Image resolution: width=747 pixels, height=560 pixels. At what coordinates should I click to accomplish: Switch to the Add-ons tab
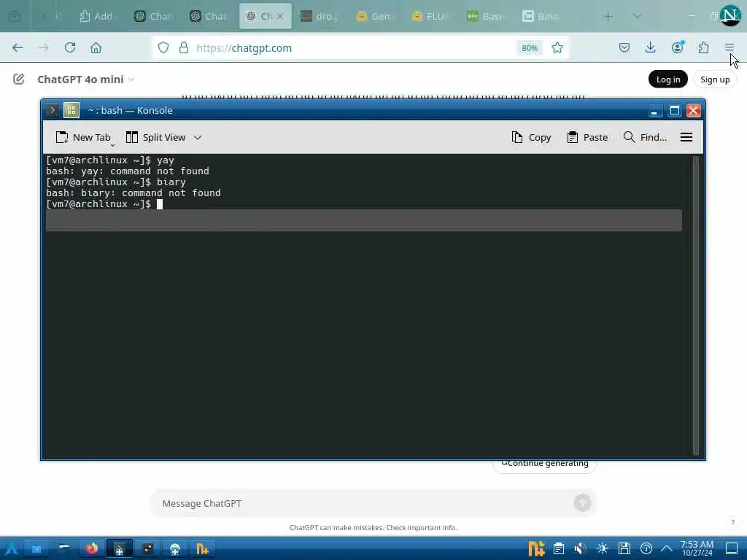click(x=97, y=16)
